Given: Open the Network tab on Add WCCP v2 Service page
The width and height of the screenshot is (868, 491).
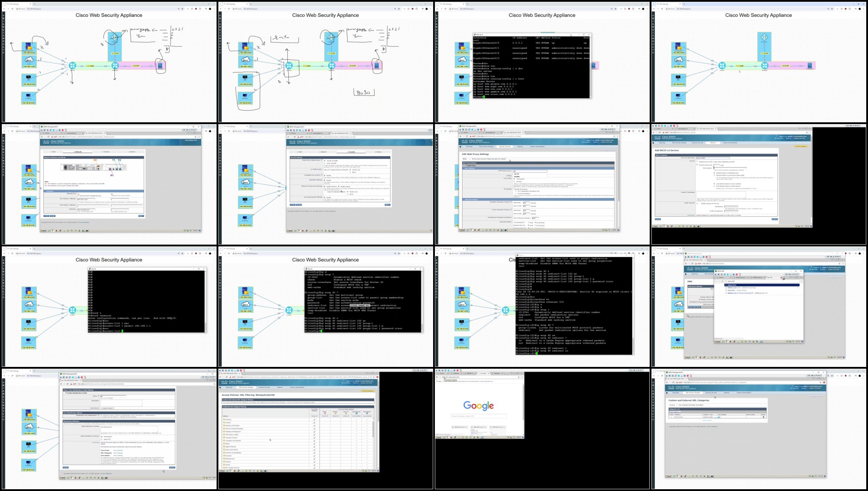Looking at the screenshot, I should click(x=713, y=143).
